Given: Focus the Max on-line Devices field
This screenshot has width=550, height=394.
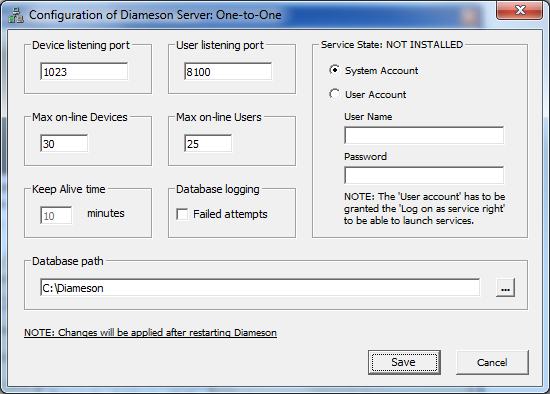Looking at the screenshot, I should [x=64, y=143].
